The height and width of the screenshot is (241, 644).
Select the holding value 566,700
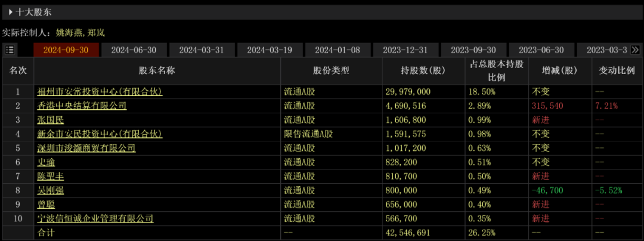(401, 218)
